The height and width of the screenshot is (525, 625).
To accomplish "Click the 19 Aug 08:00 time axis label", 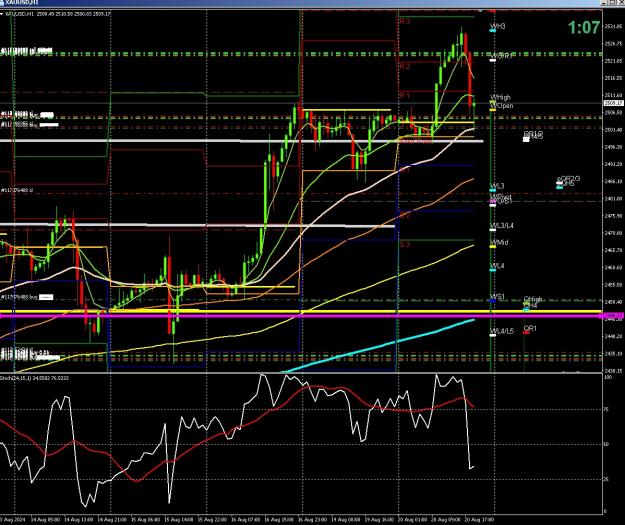I will pyautogui.click(x=346, y=520).
